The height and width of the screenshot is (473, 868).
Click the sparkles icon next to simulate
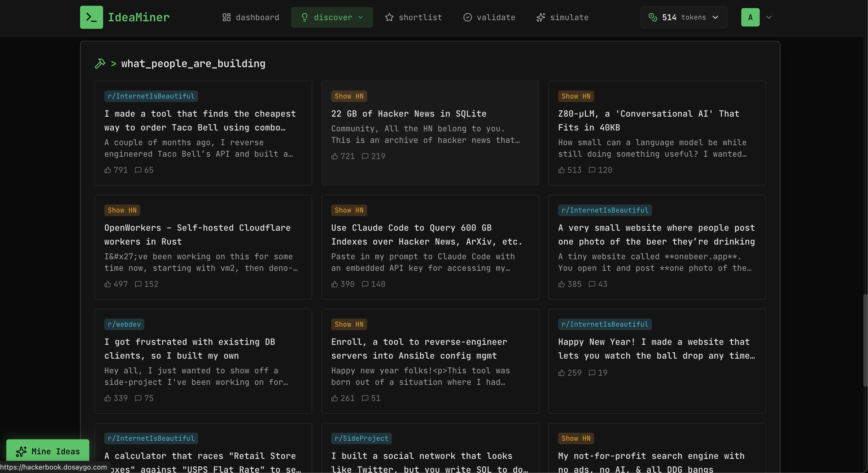point(541,17)
